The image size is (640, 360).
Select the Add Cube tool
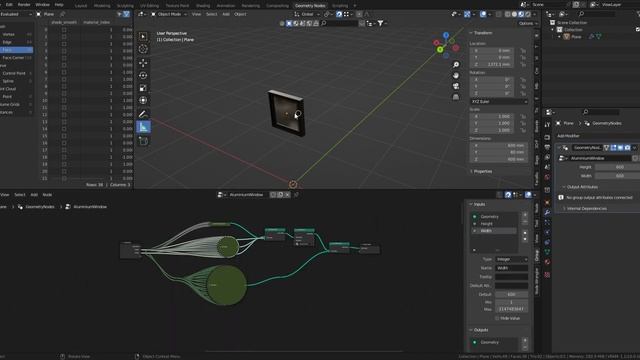click(x=143, y=141)
